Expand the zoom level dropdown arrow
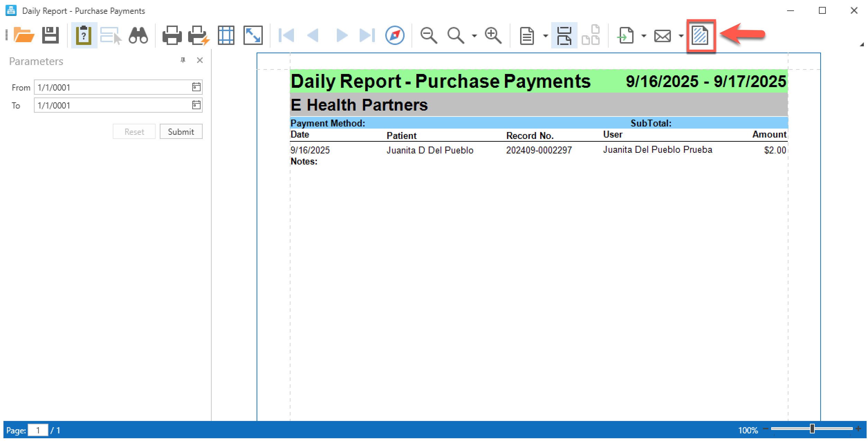 [x=474, y=36]
